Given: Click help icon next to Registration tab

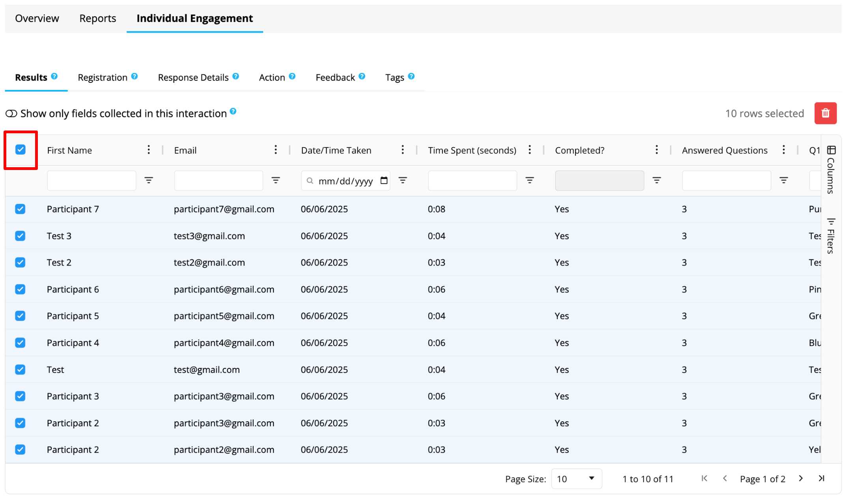Looking at the screenshot, I should [134, 77].
